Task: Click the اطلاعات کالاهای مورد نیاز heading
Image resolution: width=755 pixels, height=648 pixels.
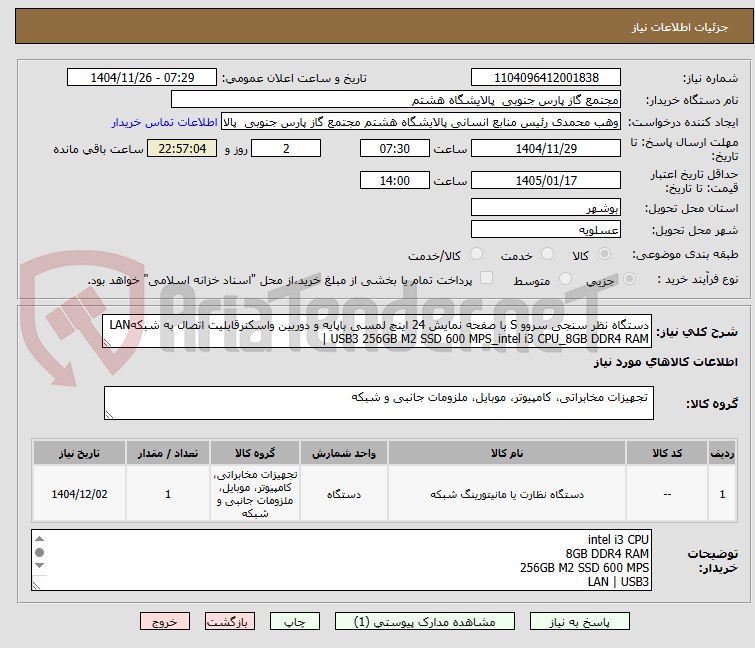Action: point(665,362)
